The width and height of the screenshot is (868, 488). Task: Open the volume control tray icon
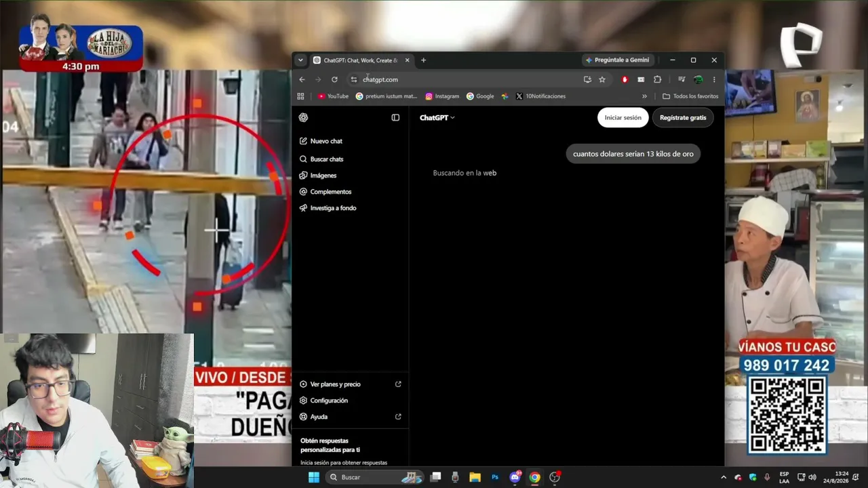tap(812, 477)
